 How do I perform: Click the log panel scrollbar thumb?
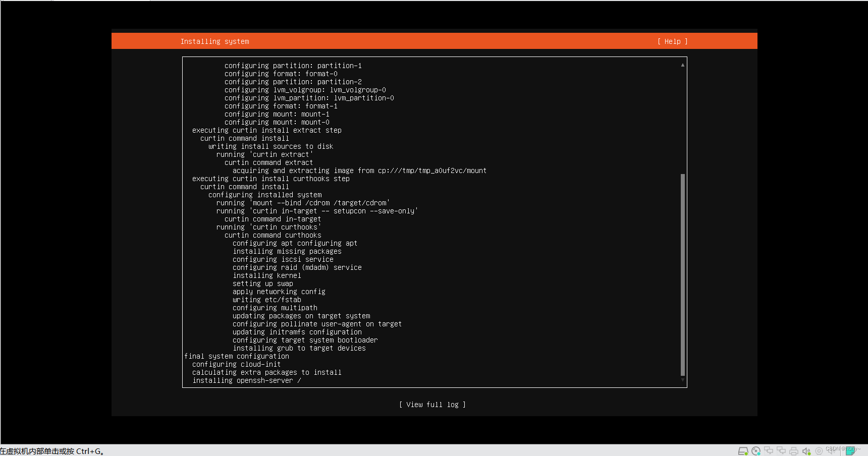(x=682, y=275)
